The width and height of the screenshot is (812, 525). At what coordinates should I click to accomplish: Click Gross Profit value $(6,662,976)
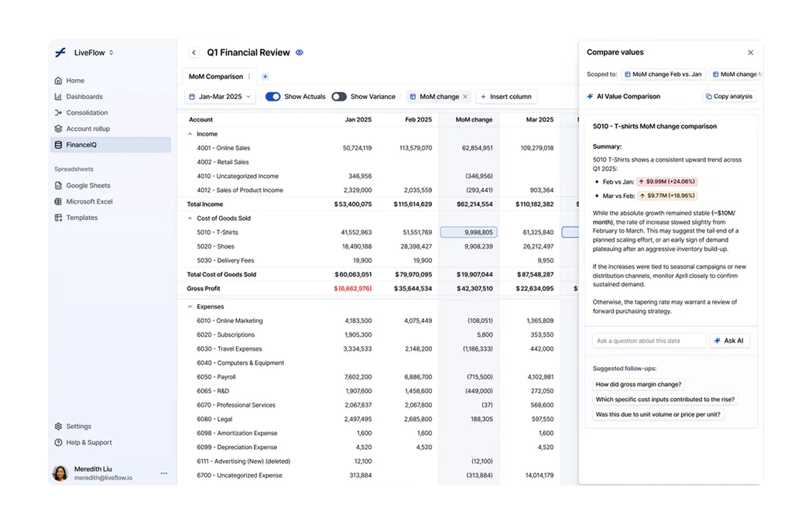[x=353, y=289]
